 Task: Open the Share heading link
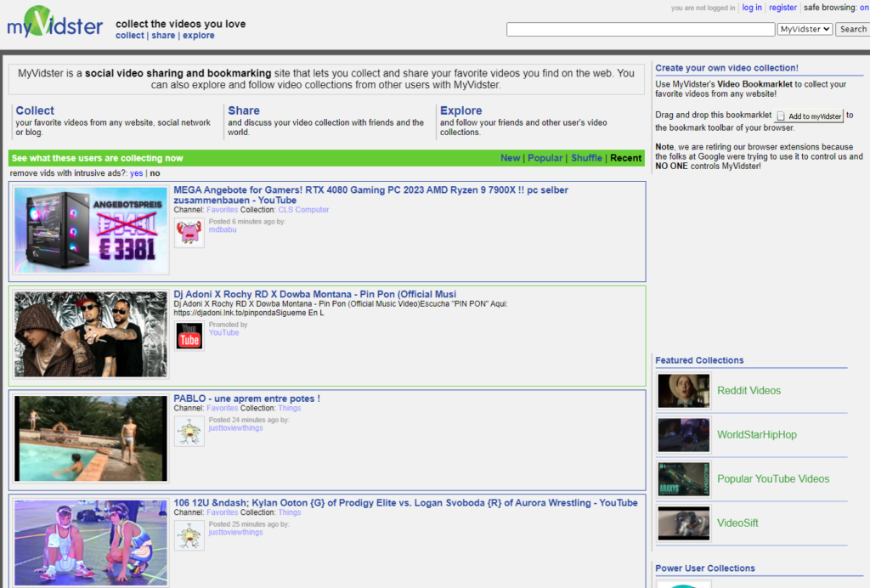click(244, 110)
